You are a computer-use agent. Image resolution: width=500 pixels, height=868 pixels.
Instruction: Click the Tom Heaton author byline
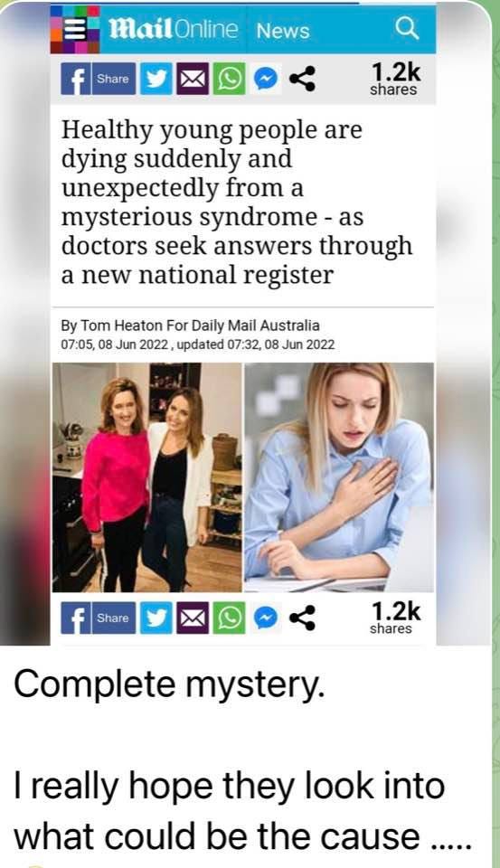tap(190, 325)
